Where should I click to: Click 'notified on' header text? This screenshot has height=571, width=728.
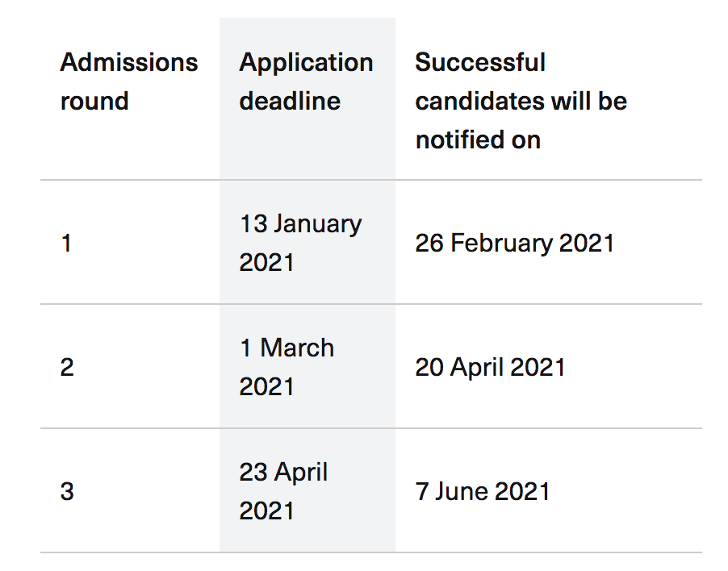(x=478, y=140)
